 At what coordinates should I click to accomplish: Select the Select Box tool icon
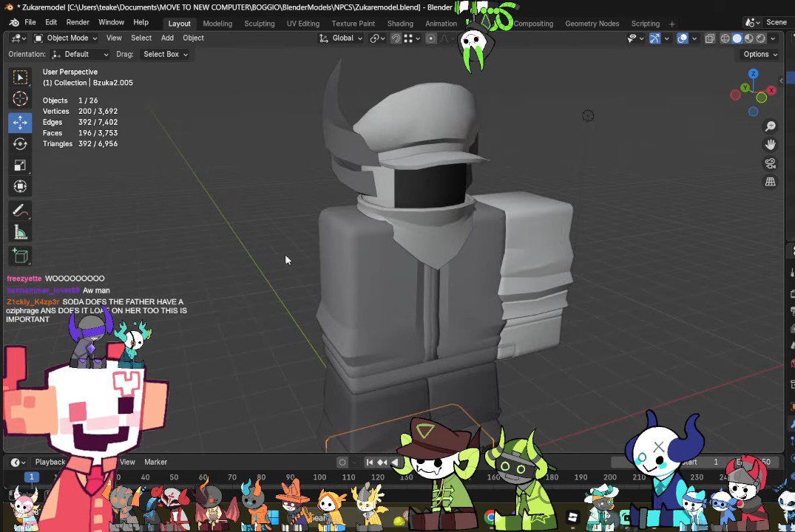20,78
